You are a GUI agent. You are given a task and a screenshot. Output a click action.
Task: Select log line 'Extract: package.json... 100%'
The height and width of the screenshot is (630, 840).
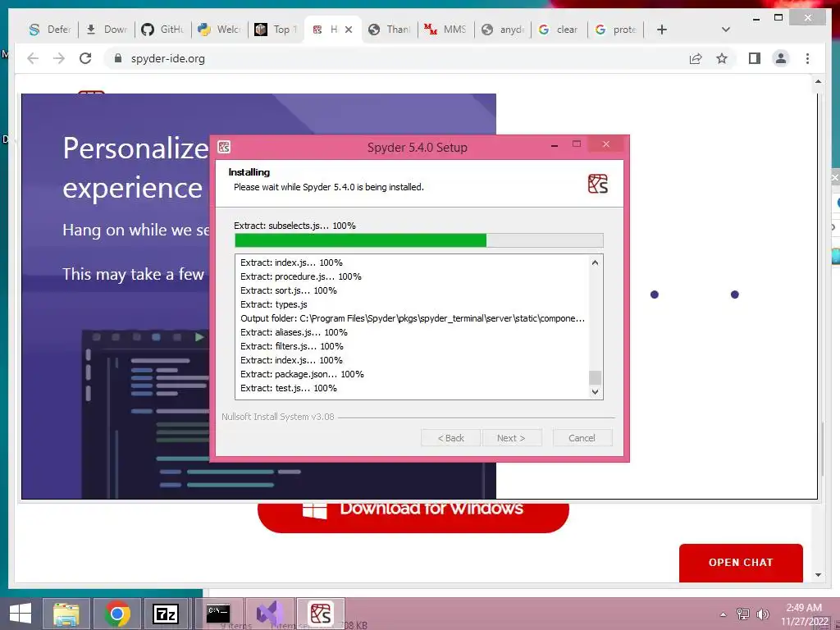pos(302,374)
